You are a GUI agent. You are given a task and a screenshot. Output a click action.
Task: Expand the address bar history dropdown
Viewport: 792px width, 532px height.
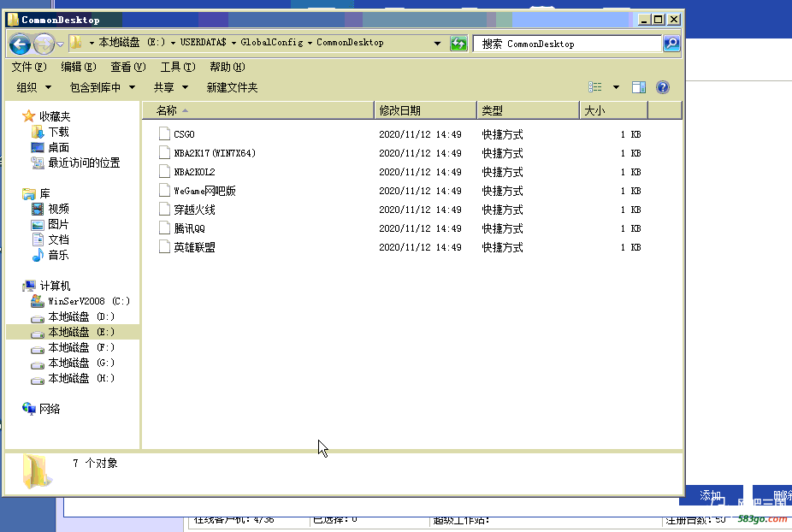[x=437, y=44]
